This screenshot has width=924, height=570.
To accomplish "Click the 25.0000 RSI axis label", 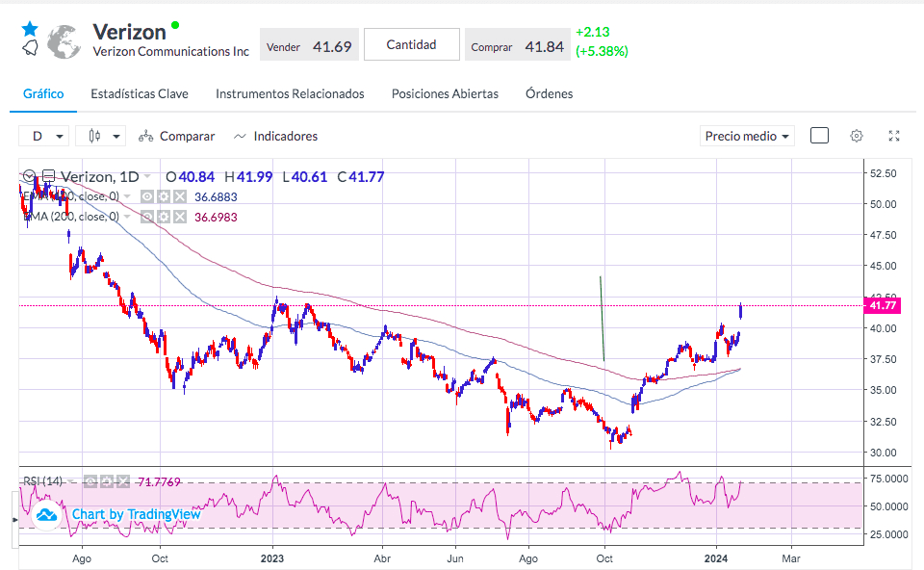I will 888,534.
